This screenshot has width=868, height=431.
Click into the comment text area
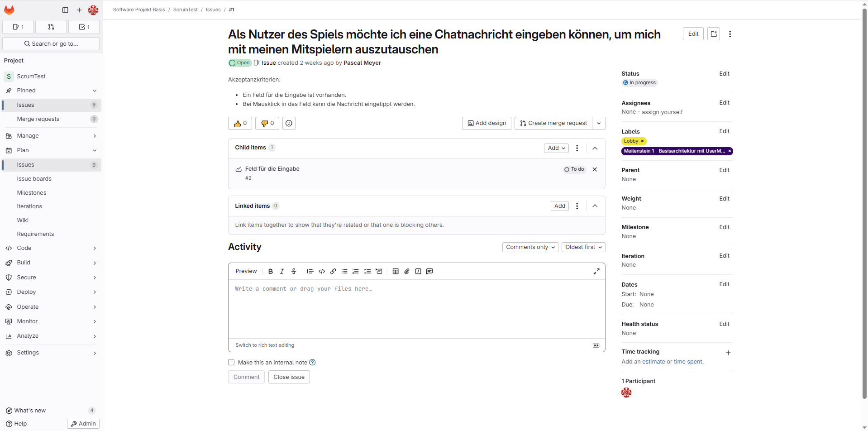click(x=416, y=309)
